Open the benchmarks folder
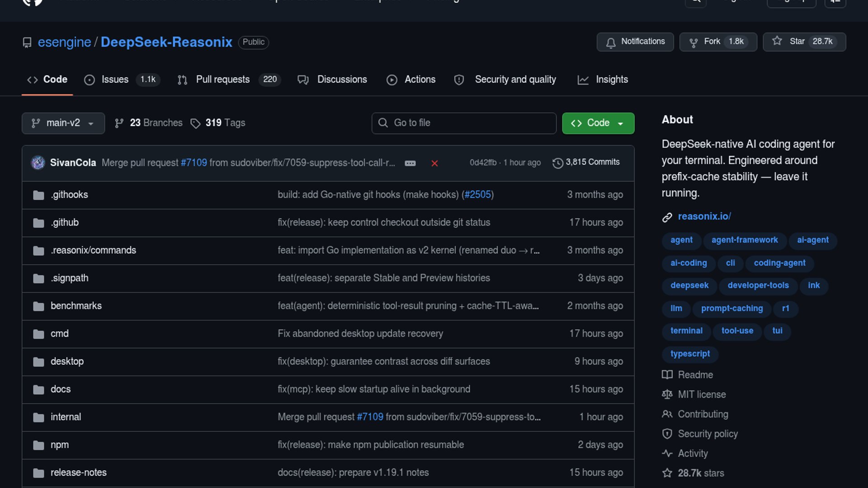Image resolution: width=868 pixels, height=488 pixels. pyautogui.click(x=76, y=306)
